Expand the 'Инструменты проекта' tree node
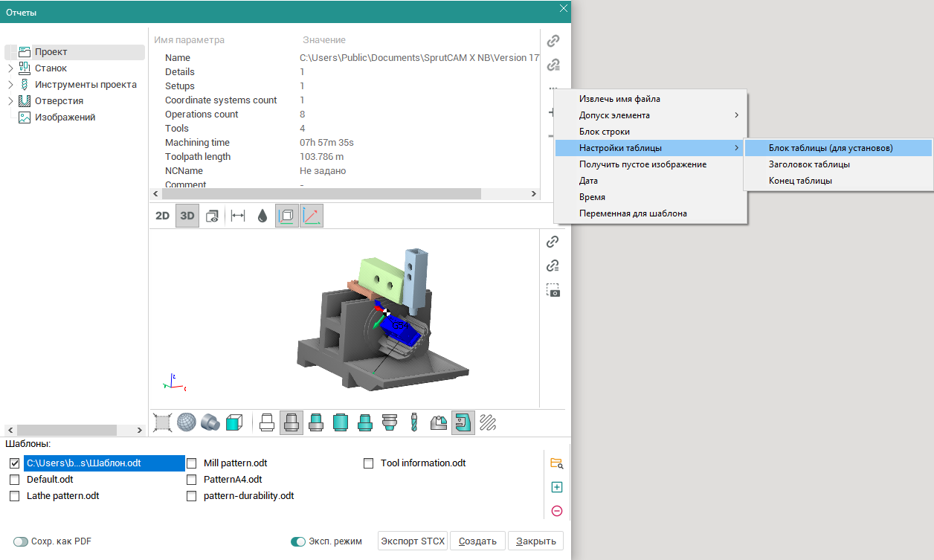 tap(10, 85)
